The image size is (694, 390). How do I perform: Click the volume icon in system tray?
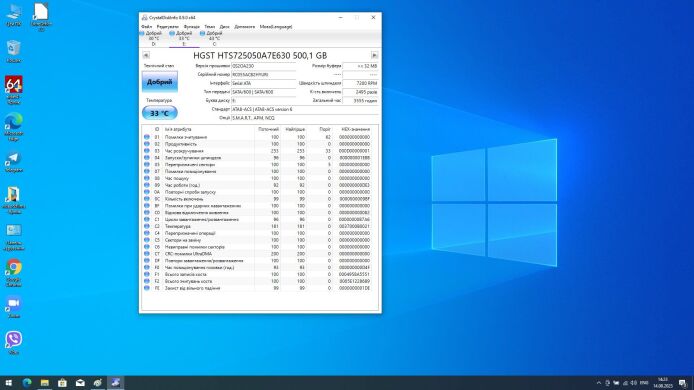[633, 383]
